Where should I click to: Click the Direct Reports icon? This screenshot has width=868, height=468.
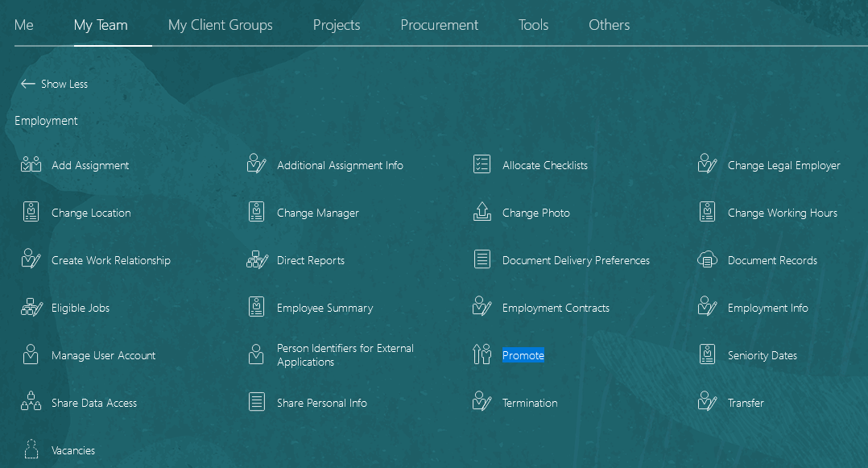(x=257, y=259)
